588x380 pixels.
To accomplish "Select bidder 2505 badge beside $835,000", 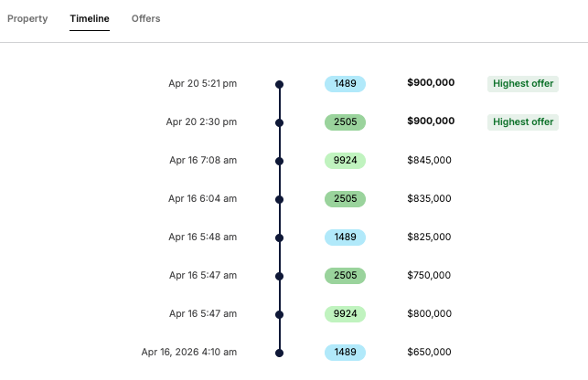I will pos(345,199).
